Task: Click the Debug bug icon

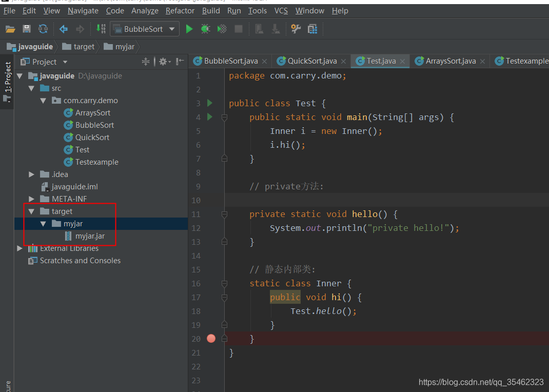Action: (206, 29)
